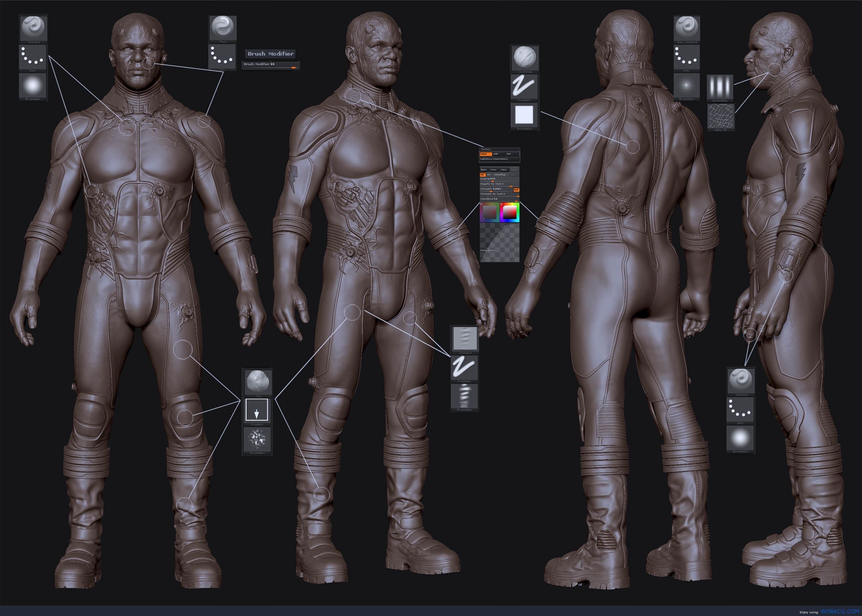The image size is (862, 616).
Task: Select the Pinch brush icon
Action: coord(223,29)
